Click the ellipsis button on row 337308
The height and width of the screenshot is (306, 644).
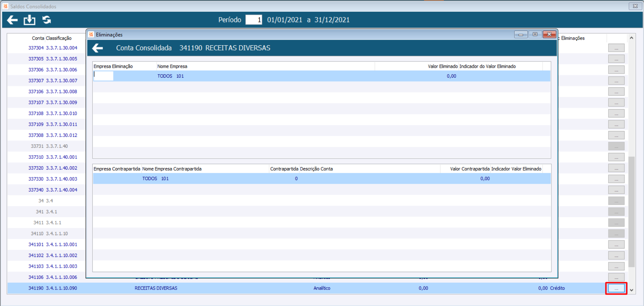point(616,135)
